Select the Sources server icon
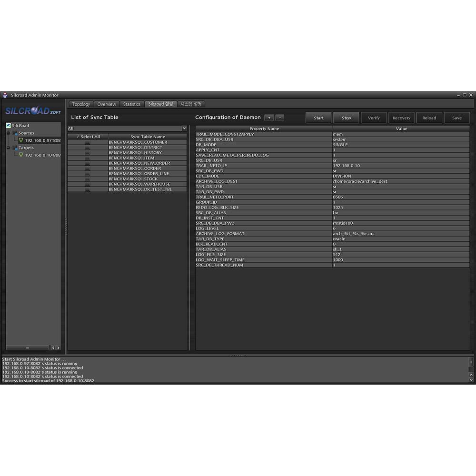Screen dimensions: 476x476 point(15,133)
